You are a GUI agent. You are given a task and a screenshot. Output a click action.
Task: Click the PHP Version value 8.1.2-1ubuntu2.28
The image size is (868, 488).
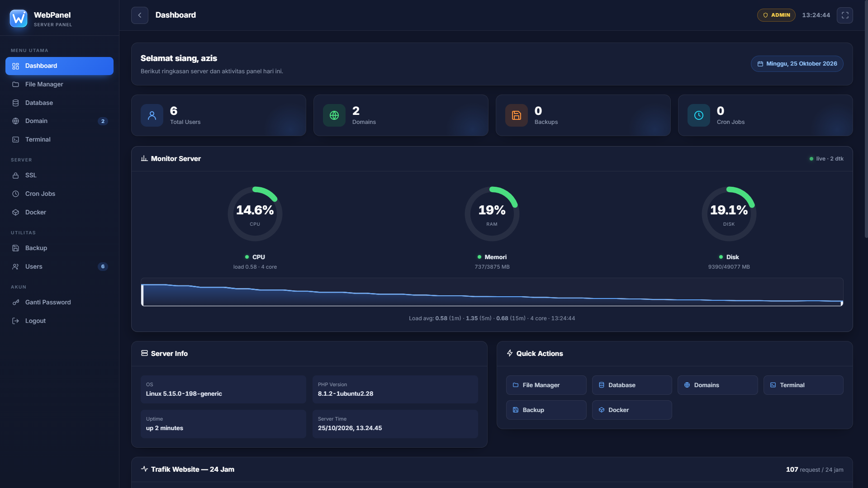[x=346, y=394]
